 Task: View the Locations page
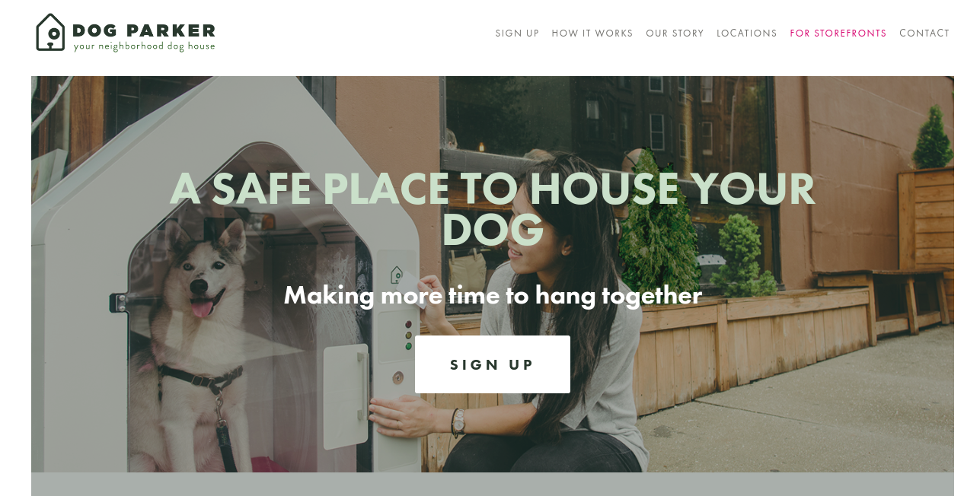pyautogui.click(x=747, y=33)
